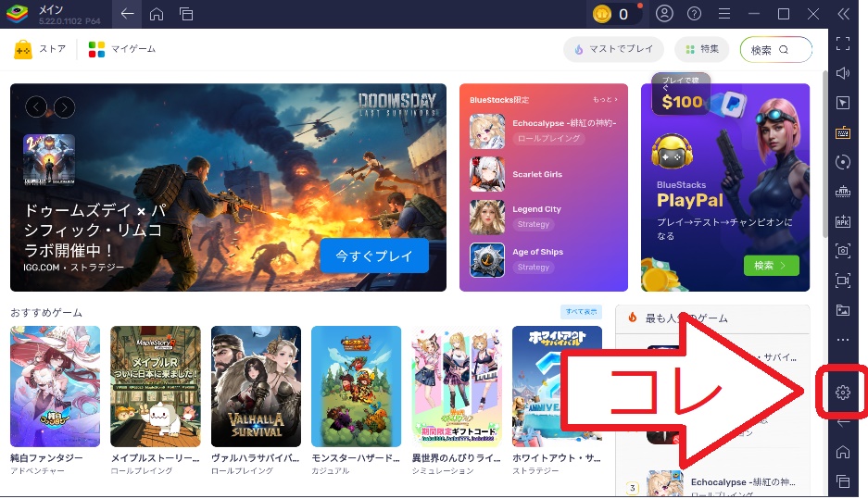Screen dimensions: 868x499
Task: Toggle fullscreen mode in the side toolbar
Action: 842,44
